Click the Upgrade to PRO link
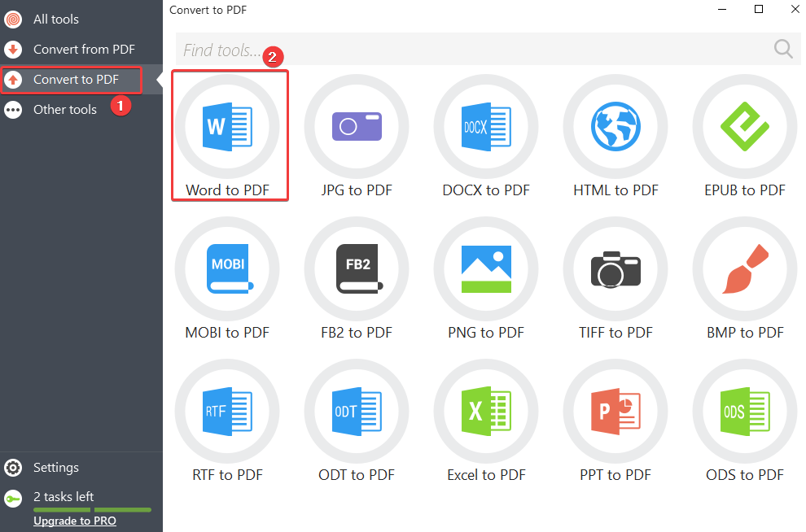This screenshot has height=532, width=806. [x=75, y=521]
